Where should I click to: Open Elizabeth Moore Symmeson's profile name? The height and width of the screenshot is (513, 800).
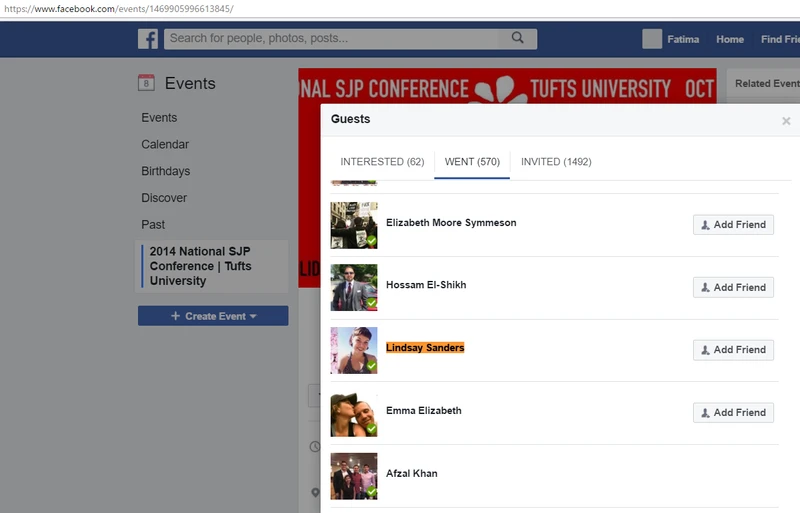point(451,223)
